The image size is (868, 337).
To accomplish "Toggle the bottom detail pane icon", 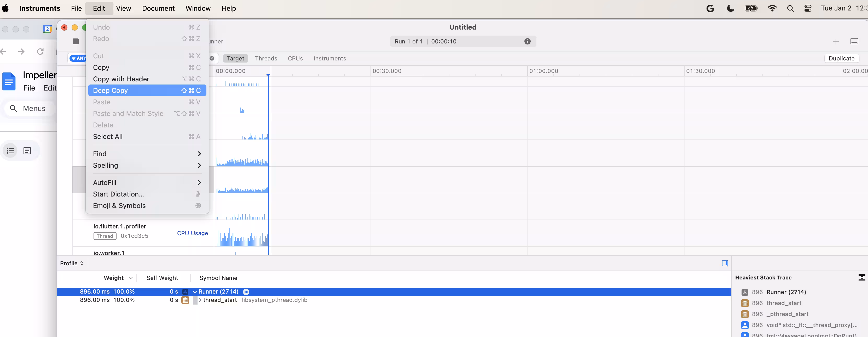I will pyautogui.click(x=854, y=41).
